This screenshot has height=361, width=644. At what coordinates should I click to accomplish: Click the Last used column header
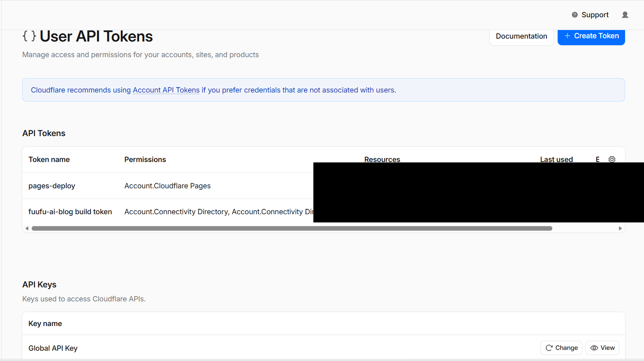point(556,159)
